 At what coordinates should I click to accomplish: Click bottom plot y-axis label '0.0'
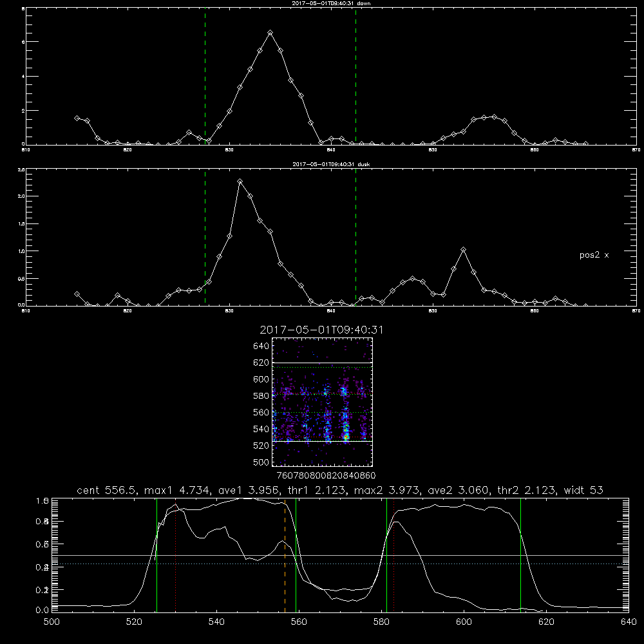[43, 611]
